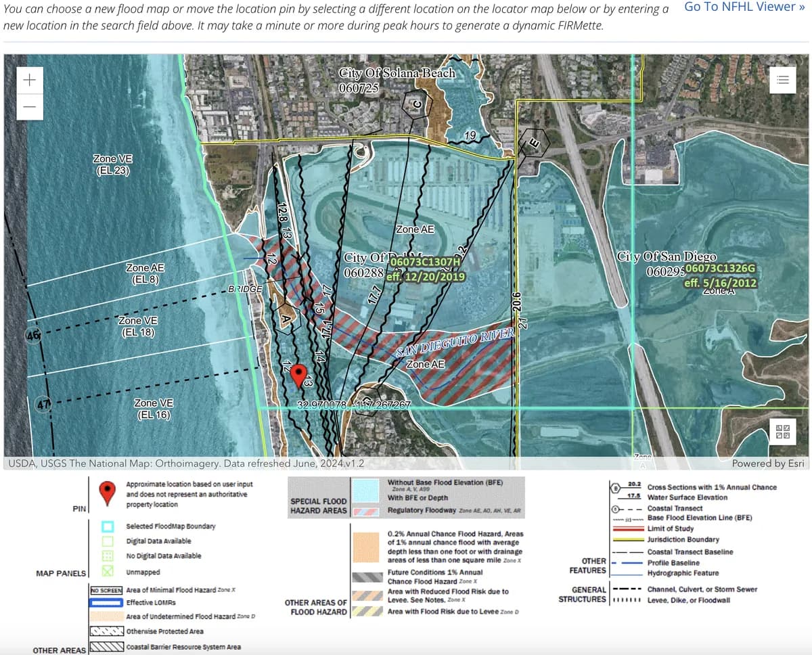Viewport: 812px width, 655px height.
Task: Click No Digital Data Available legend square
Action: tap(107, 556)
